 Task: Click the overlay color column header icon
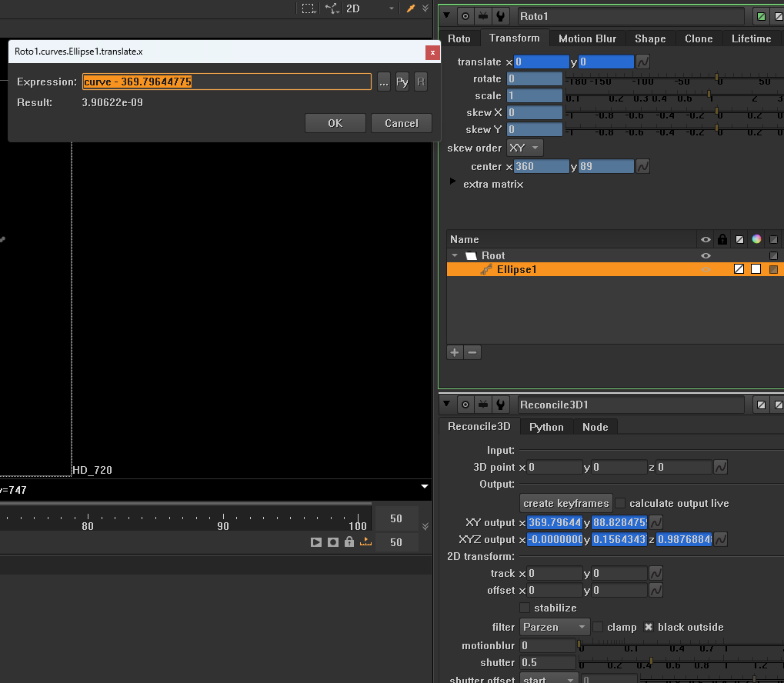point(739,239)
